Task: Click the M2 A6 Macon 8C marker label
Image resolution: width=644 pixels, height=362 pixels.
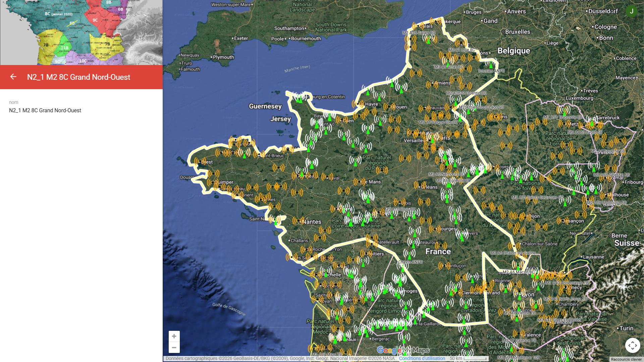Action: point(519,272)
